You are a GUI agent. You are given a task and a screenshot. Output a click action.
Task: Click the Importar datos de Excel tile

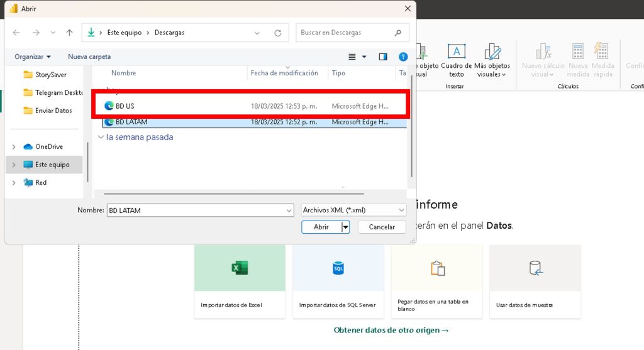tap(240, 281)
